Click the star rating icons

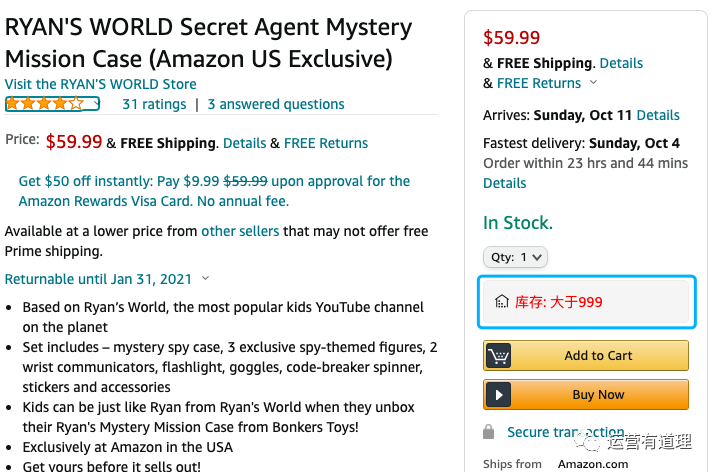(x=45, y=103)
